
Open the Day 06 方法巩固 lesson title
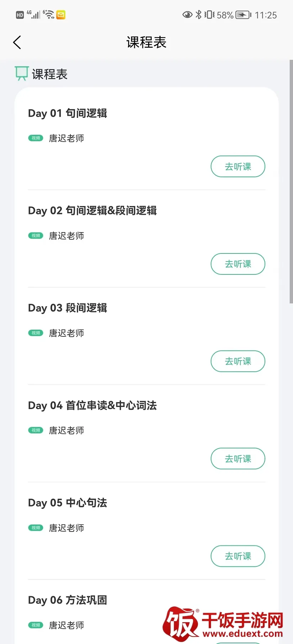[x=68, y=600]
